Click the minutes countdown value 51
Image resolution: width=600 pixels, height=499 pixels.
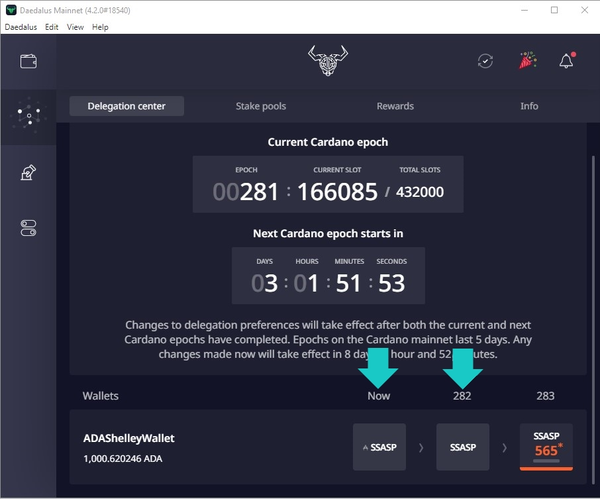coord(349,283)
